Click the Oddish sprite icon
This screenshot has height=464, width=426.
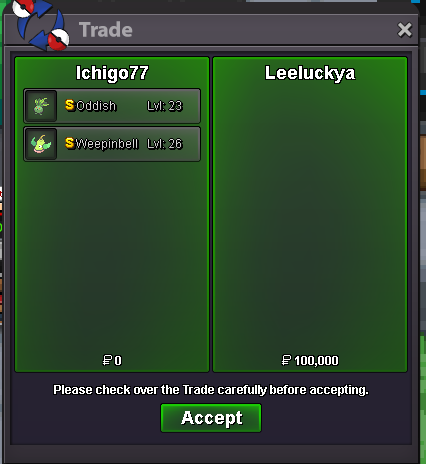coord(41,106)
